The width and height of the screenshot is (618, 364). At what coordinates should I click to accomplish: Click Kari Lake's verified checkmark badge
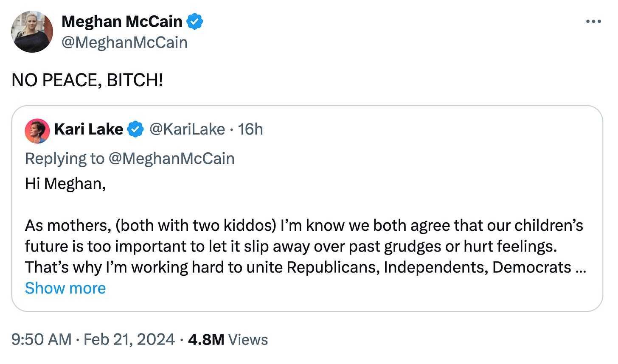[x=135, y=129]
